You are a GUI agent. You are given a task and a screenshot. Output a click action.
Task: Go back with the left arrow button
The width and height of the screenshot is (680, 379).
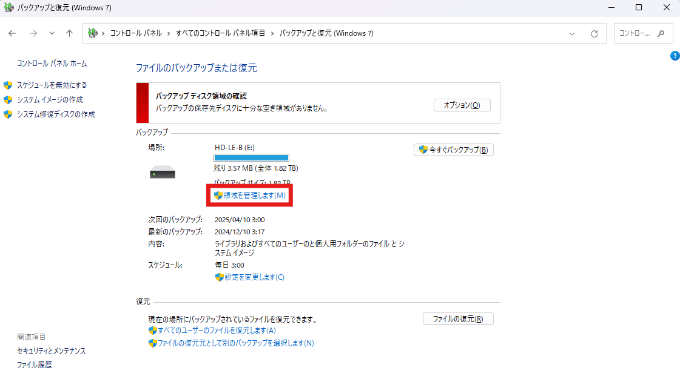click(12, 33)
